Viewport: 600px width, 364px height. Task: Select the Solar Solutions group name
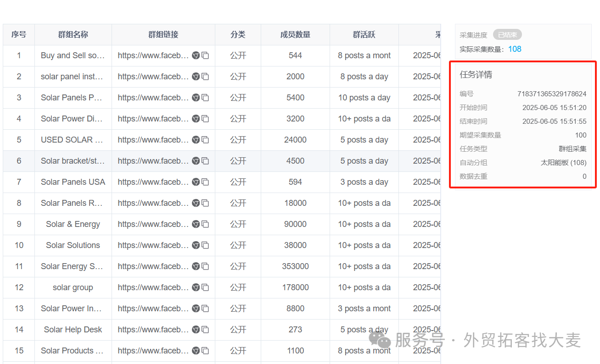click(73, 245)
